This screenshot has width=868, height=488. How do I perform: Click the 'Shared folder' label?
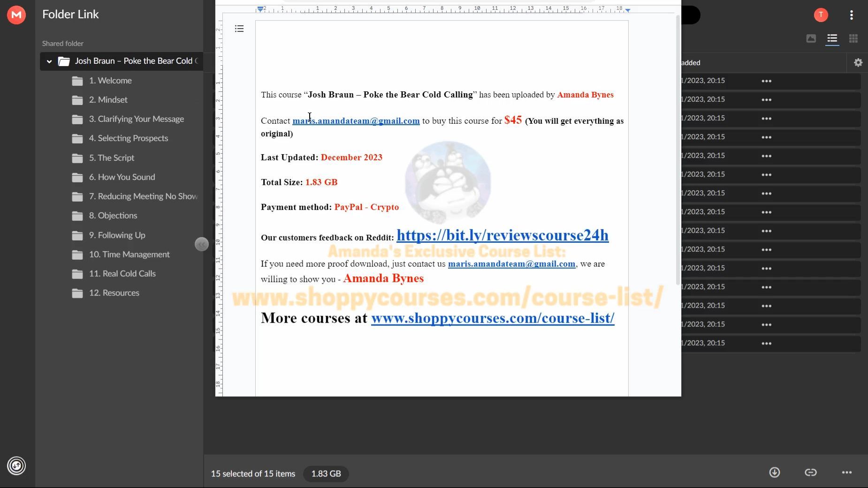63,44
